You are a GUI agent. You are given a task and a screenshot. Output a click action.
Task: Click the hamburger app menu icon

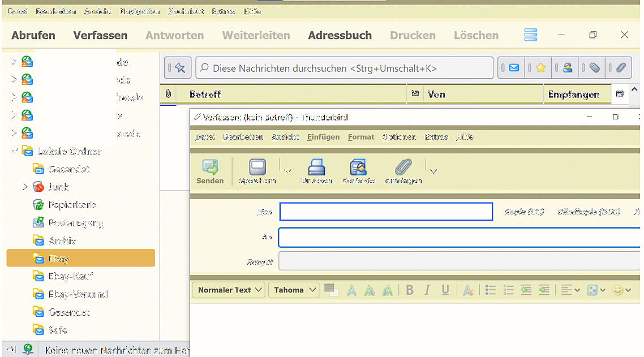(530, 35)
